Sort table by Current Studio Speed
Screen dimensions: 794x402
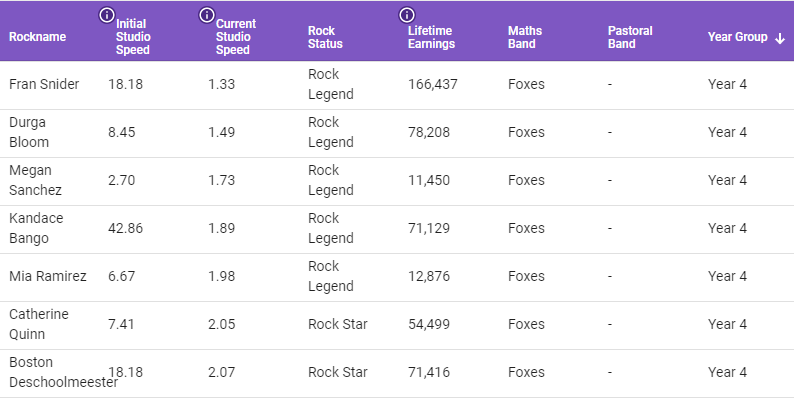pos(236,36)
